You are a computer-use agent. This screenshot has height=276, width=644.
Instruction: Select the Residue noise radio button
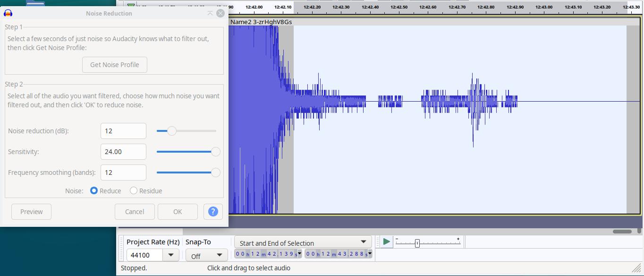(x=134, y=191)
